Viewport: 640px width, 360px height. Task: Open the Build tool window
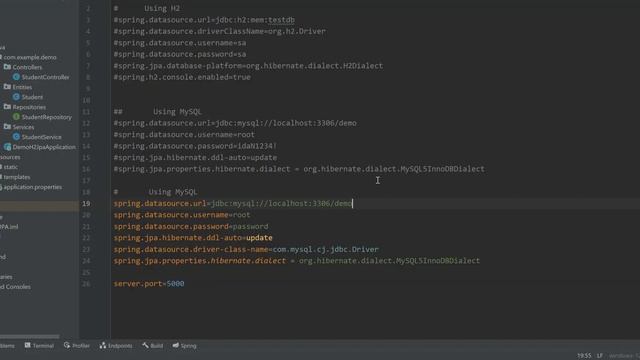tap(152, 346)
